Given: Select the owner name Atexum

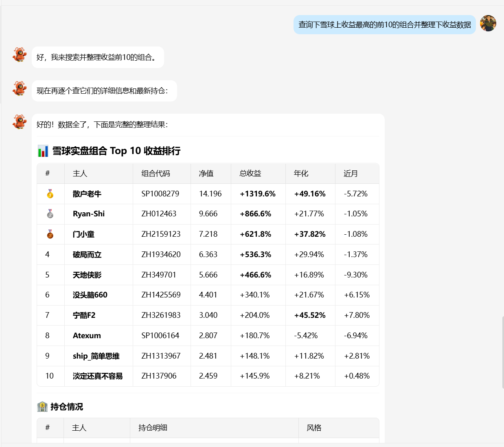Looking at the screenshot, I should coord(87,336).
